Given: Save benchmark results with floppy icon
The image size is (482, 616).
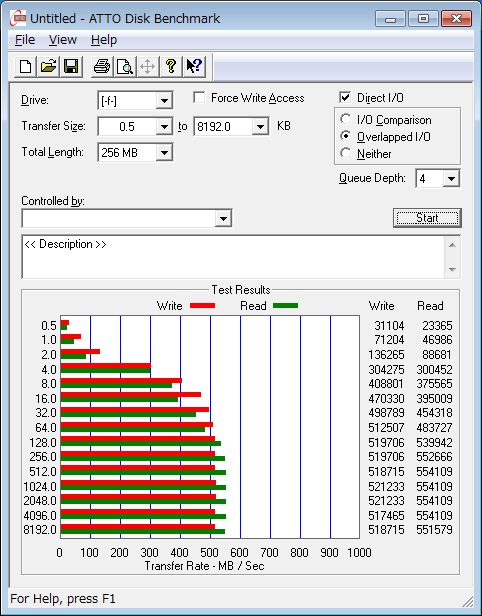Looking at the screenshot, I should [x=71, y=66].
